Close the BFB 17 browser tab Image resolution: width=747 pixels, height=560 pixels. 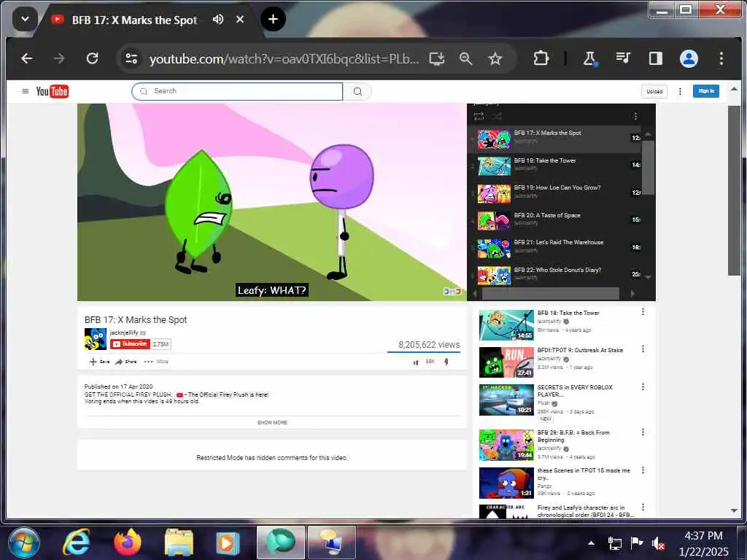click(x=240, y=19)
